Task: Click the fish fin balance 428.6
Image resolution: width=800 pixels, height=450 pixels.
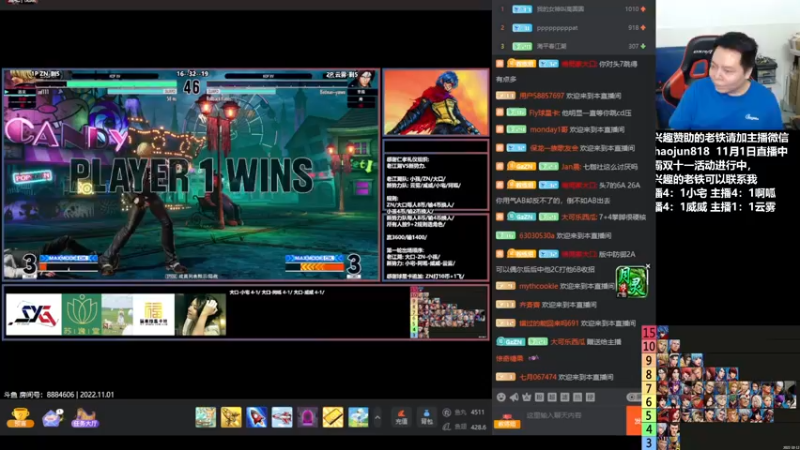Action: [x=464, y=427]
